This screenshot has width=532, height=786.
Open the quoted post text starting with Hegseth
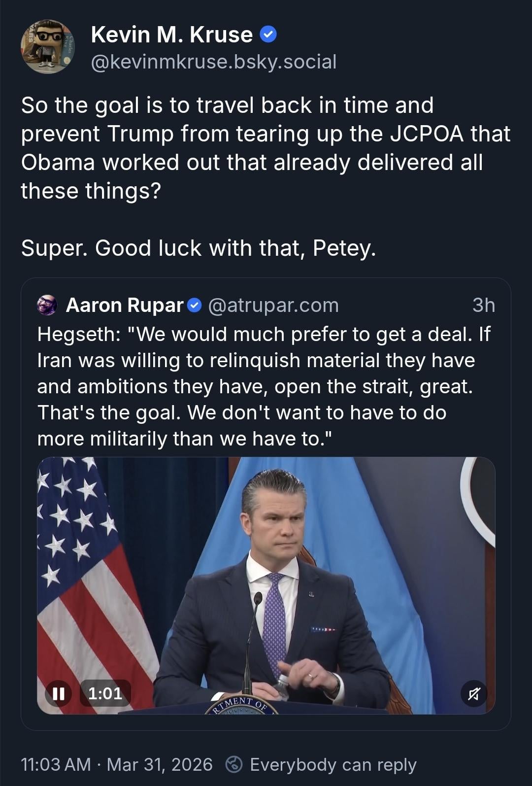point(264,386)
